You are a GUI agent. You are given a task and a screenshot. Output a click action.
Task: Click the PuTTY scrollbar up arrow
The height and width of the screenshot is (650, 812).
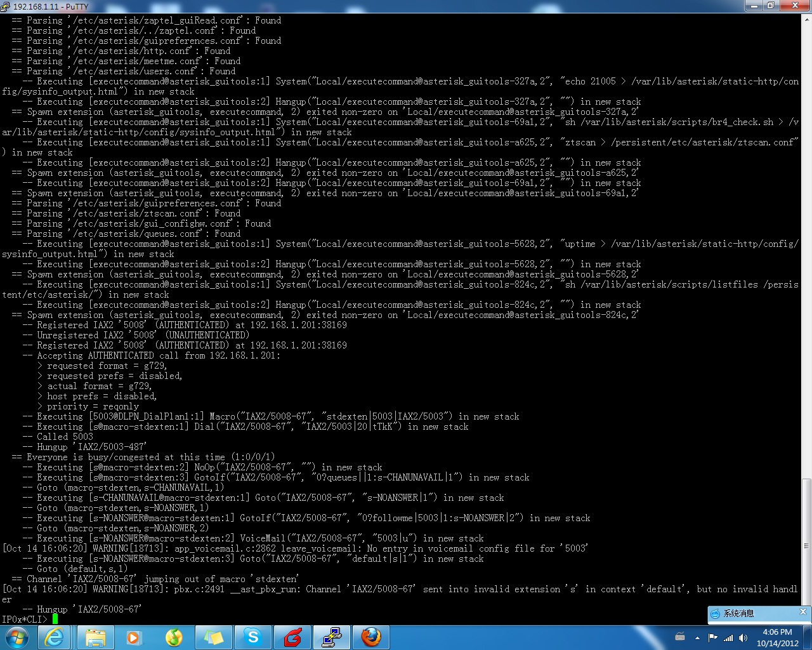[807, 19]
